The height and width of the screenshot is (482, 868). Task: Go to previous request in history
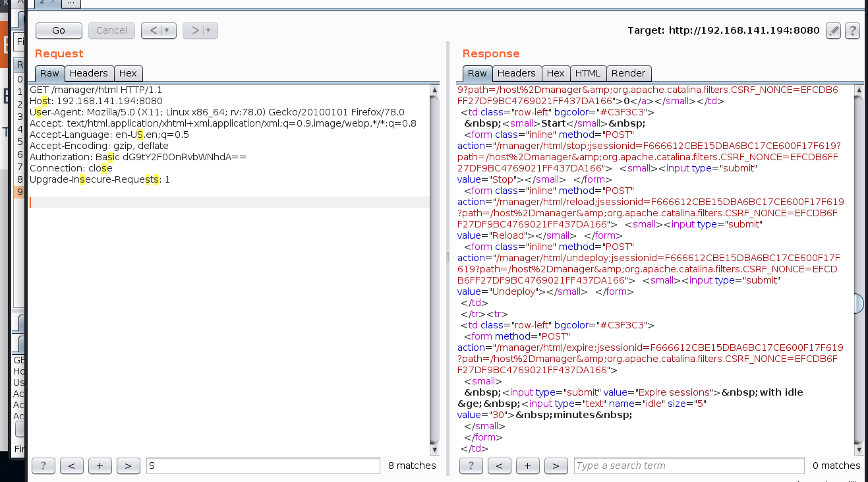point(152,30)
